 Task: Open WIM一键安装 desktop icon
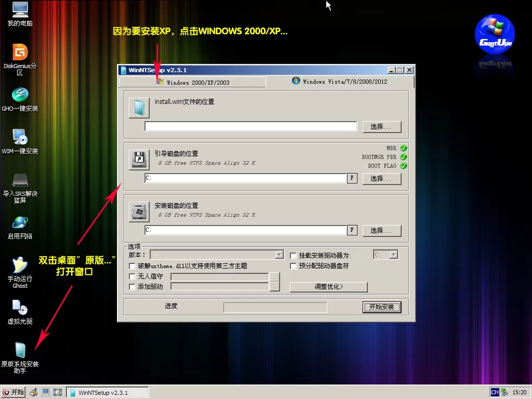pyautogui.click(x=20, y=138)
